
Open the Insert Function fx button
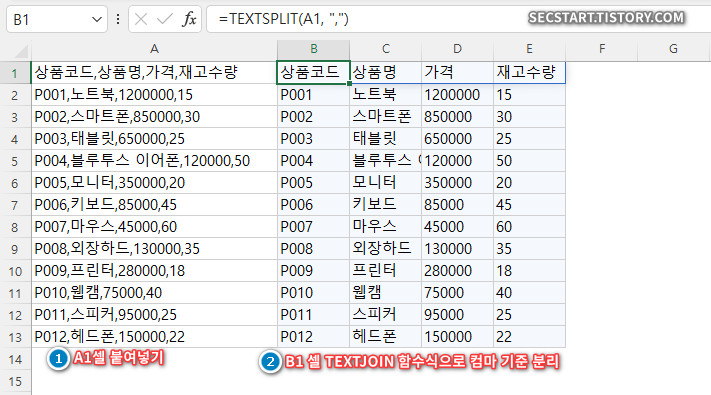tap(189, 19)
